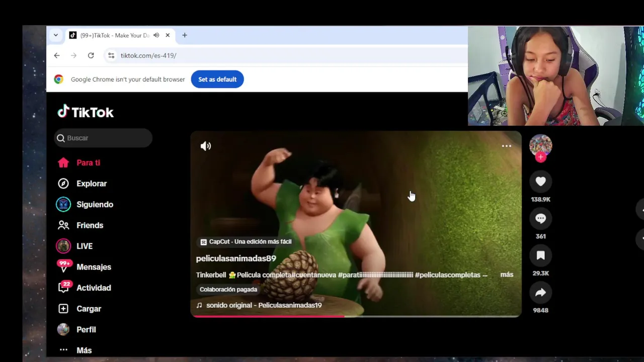Click the Buscar search field

(103, 138)
